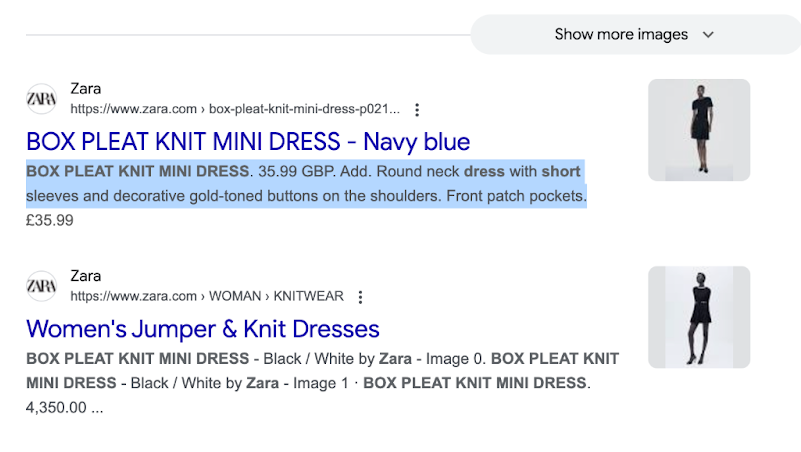Expand the Show more images button

pyautogui.click(x=635, y=34)
